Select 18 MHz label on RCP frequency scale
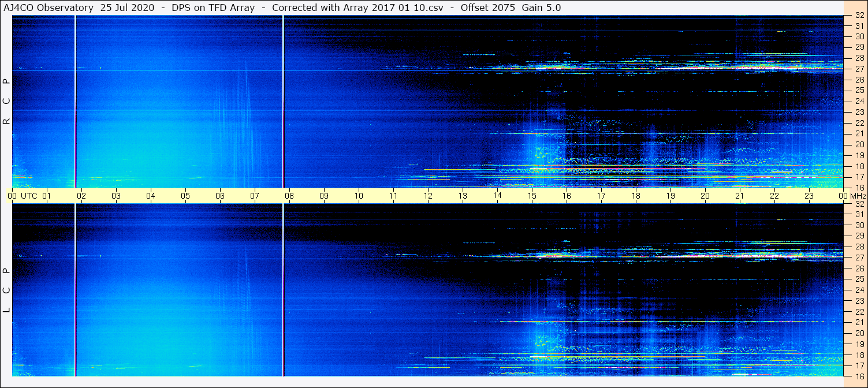This screenshot has width=868, height=388. (859, 166)
